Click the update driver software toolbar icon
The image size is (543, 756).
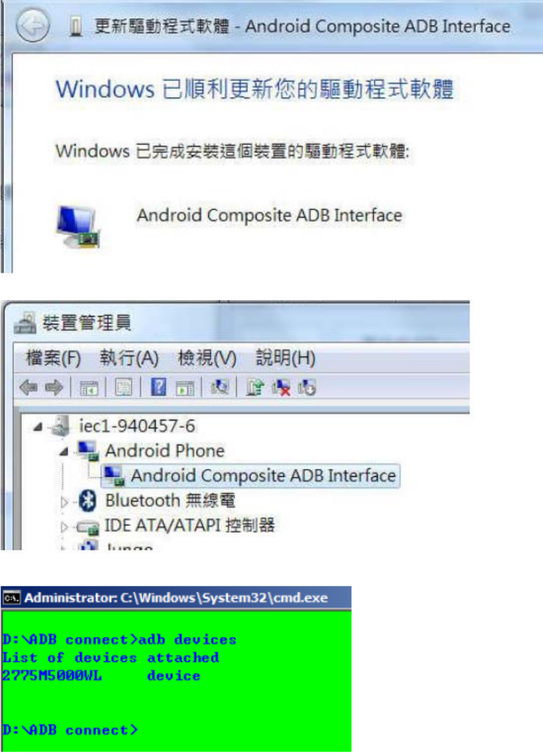pyautogui.click(x=255, y=387)
